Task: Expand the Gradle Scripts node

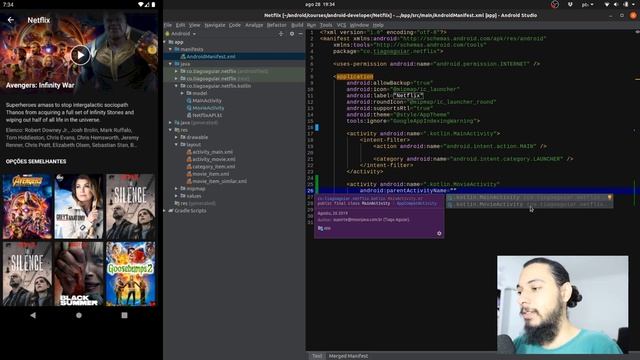Action: point(165,211)
